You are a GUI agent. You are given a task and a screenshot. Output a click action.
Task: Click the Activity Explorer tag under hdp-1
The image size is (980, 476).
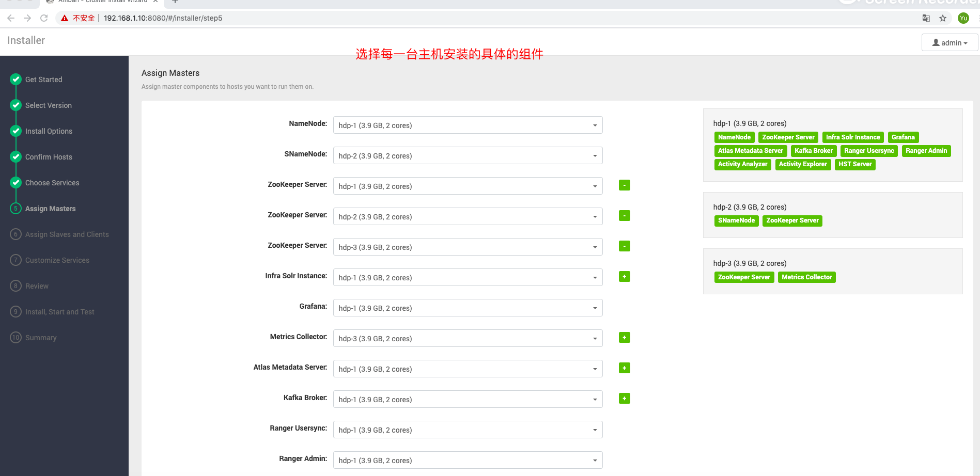[803, 164]
